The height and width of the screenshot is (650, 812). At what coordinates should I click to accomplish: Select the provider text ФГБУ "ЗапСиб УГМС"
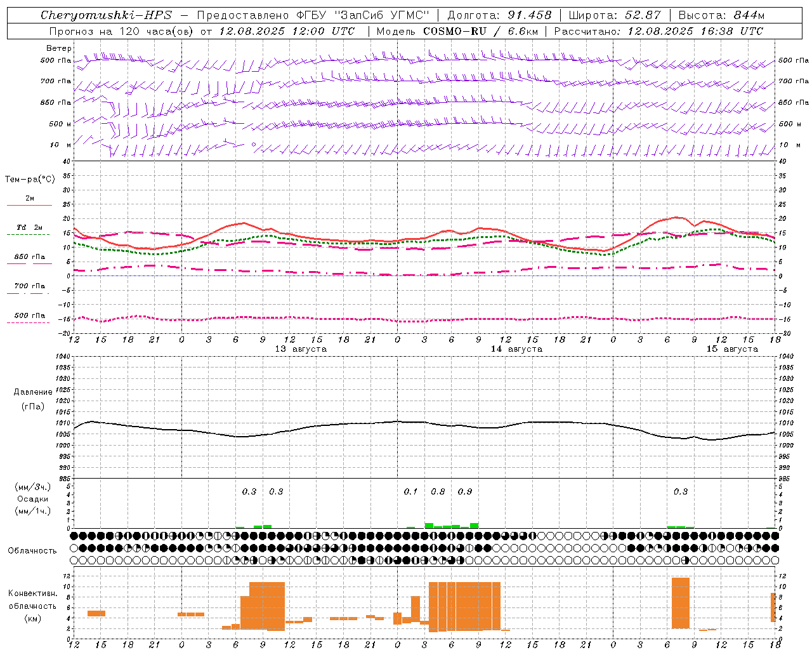(x=364, y=15)
